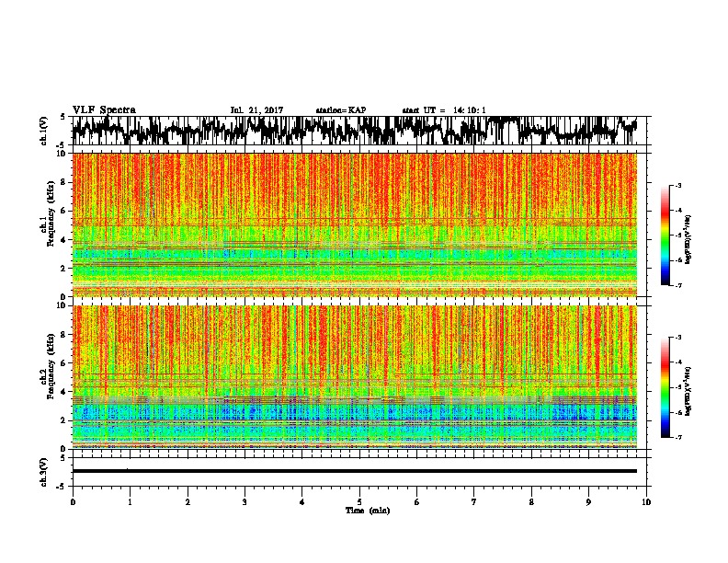The width and height of the screenshot is (728, 563).
Task: Click the ch.1 color bar log(PSD) label
Action: [x=688, y=240]
